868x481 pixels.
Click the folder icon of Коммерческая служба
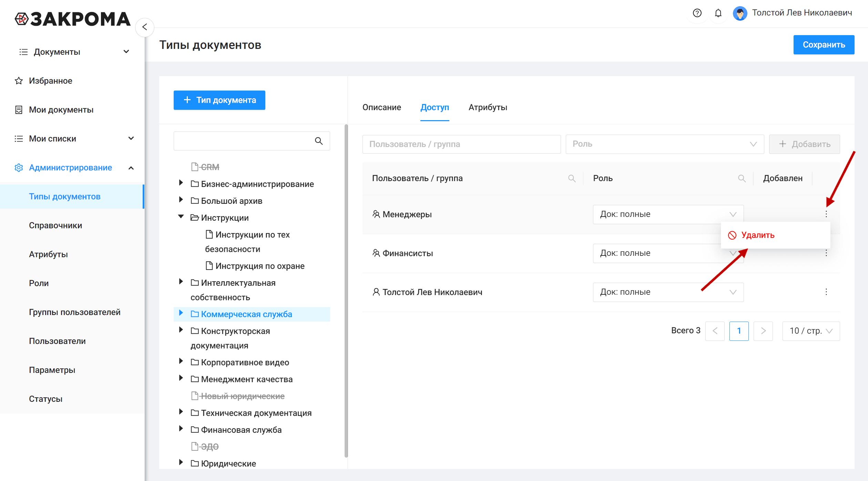coord(195,314)
